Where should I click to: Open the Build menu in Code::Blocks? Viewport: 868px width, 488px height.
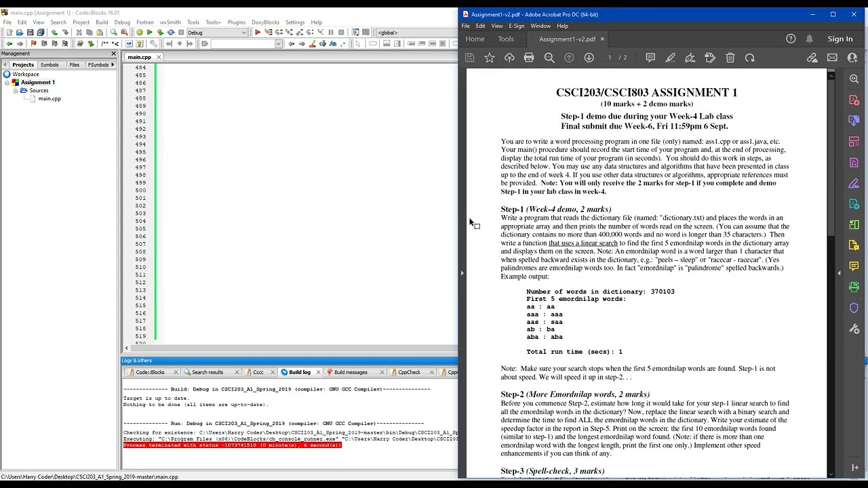pyautogui.click(x=102, y=22)
